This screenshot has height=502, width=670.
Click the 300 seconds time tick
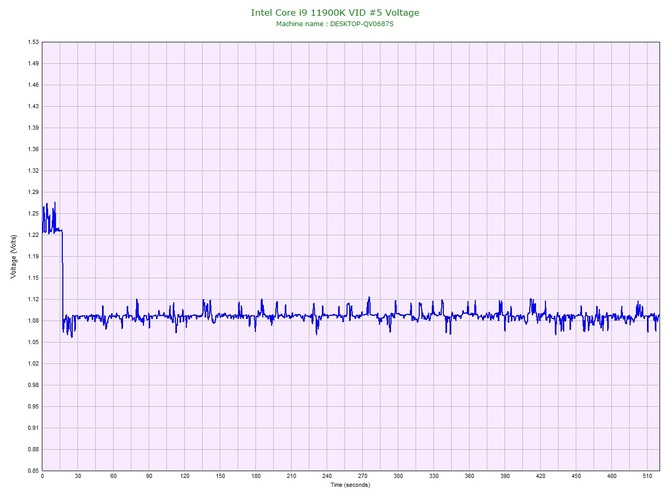tap(398, 476)
